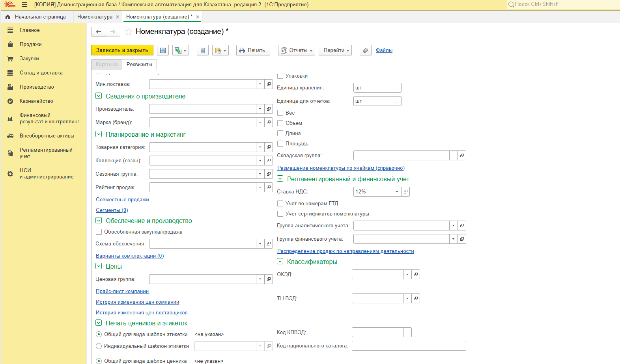This screenshot has height=364, width=620.
Task: Open Продажи section in sidebar
Action: click(x=31, y=45)
